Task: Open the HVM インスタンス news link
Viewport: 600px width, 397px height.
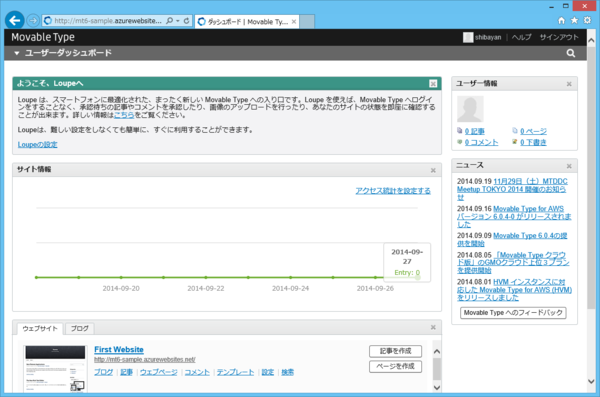Action: coord(514,290)
